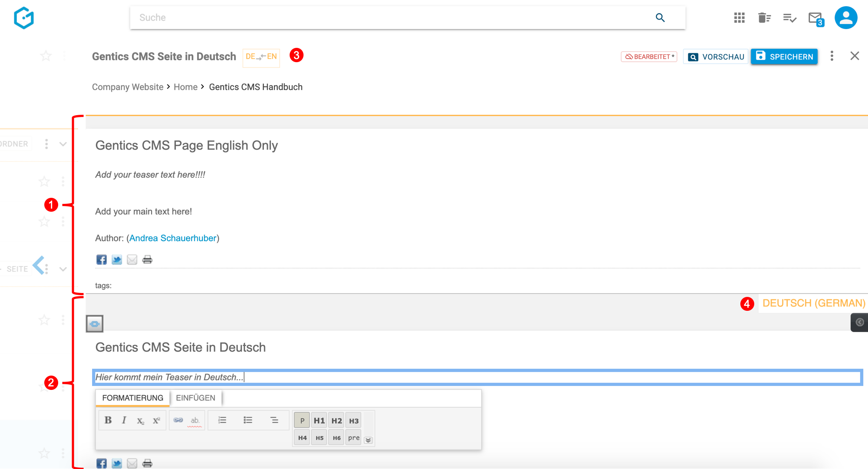Click the German teaser text field
Viewport: 868px width, 469px height.
[477, 377]
